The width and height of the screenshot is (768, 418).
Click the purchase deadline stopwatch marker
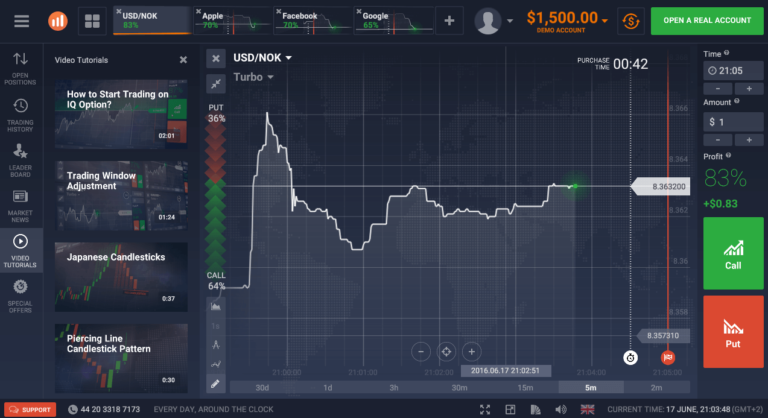[630, 358]
